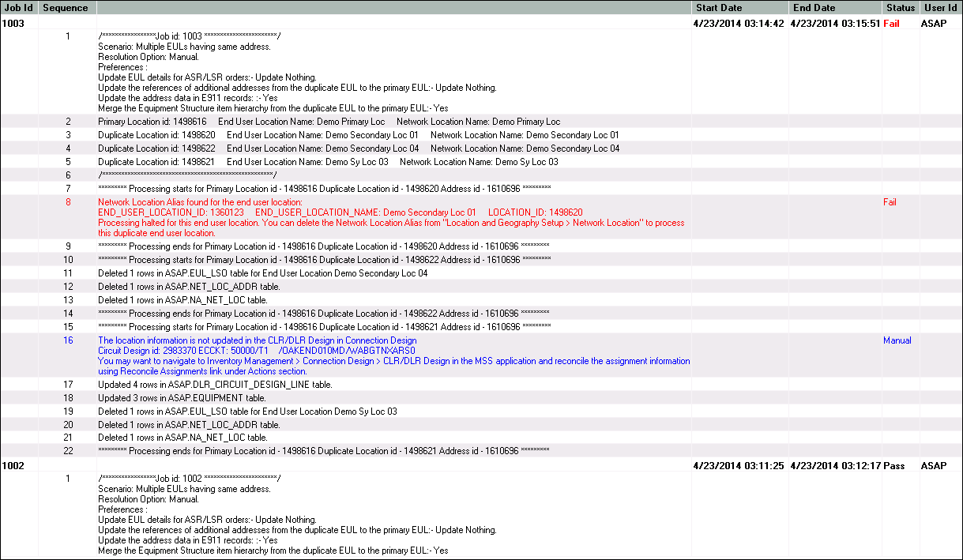Select the Duplicate Location id: 1498620 row
This screenshot has height=560, width=963.
[x=481, y=135]
